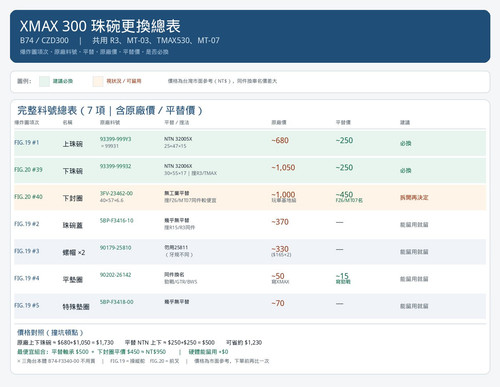Click the OEM price ~70

[278, 303]
